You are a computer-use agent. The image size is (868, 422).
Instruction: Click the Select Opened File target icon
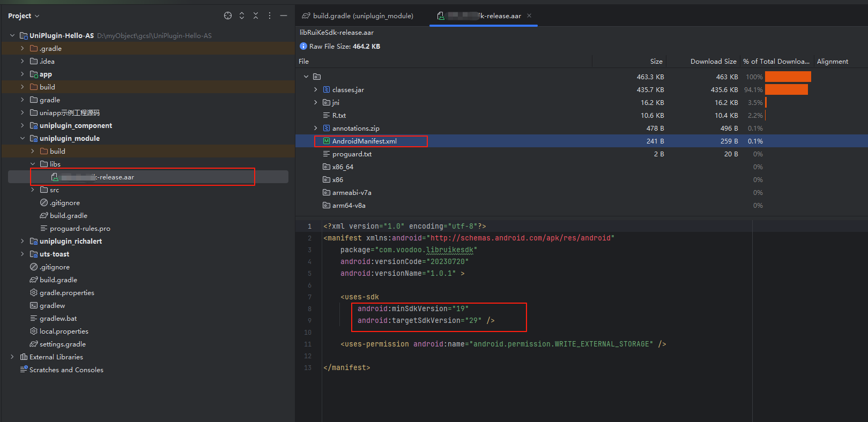coord(228,16)
